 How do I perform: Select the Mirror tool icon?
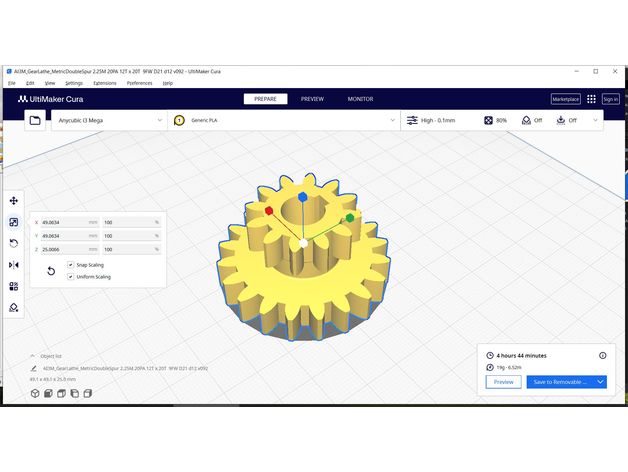(x=14, y=265)
